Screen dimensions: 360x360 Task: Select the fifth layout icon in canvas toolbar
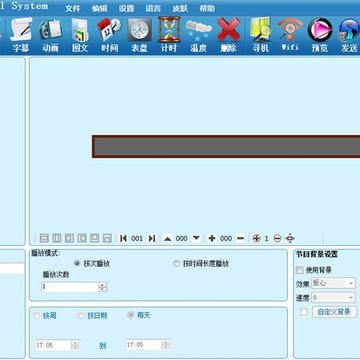click(x=95, y=238)
